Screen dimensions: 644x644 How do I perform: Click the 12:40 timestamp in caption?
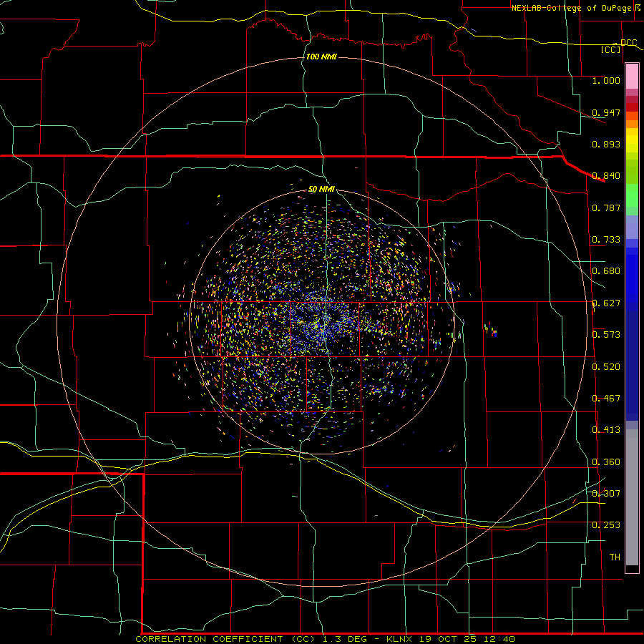[499, 639]
